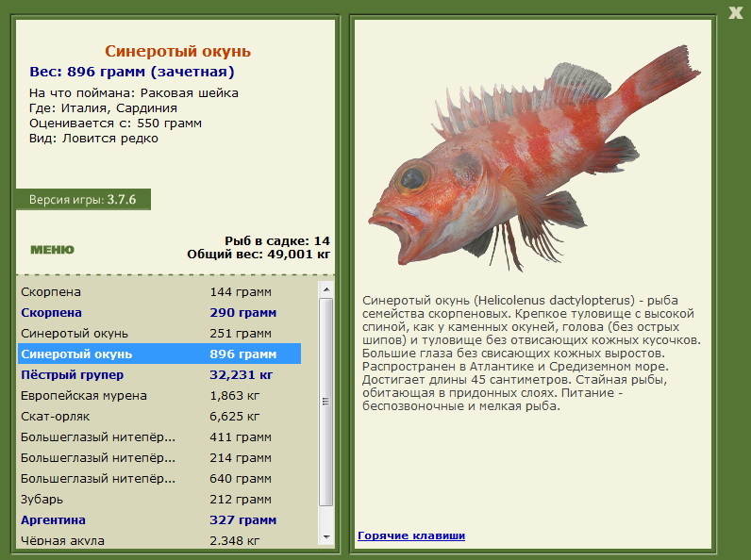Select Большеглазый нитепёр 411 грамм row
The width and height of the screenshot is (751, 560).
pyautogui.click(x=159, y=437)
